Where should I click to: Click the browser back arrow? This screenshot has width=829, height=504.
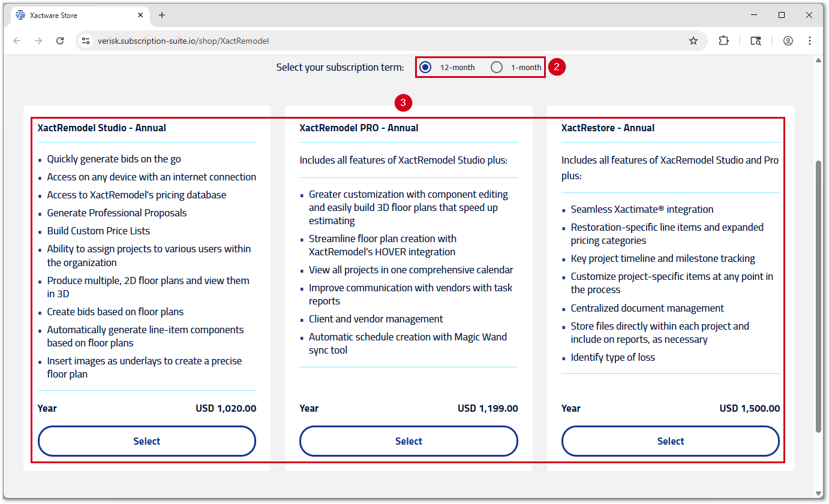click(17, 41)
